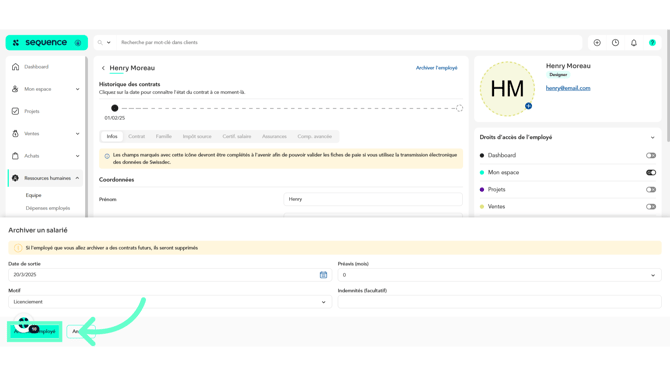
Task: Open the clock timer icon
Action: coord(615,42)
